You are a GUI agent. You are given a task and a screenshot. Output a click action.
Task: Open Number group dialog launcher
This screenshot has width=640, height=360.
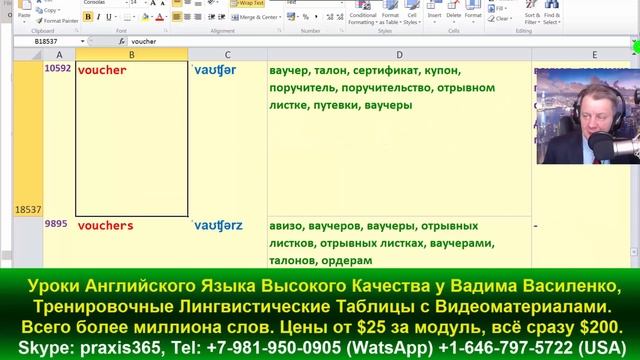[341, 31]
